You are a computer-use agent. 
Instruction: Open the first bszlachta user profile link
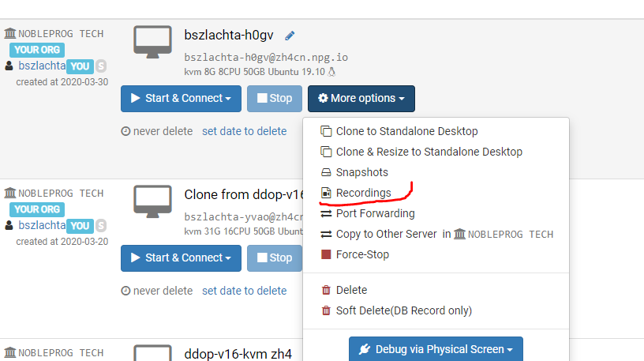tap(42, 66)
